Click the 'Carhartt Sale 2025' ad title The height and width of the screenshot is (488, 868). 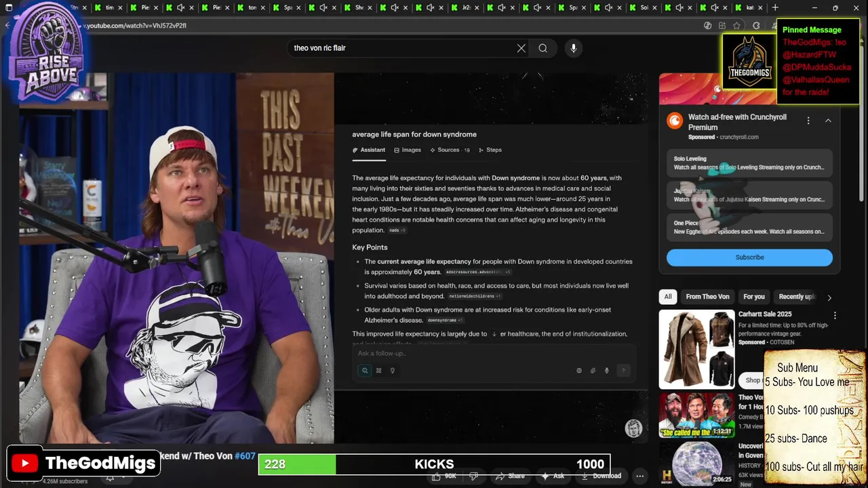pos(765,314)
